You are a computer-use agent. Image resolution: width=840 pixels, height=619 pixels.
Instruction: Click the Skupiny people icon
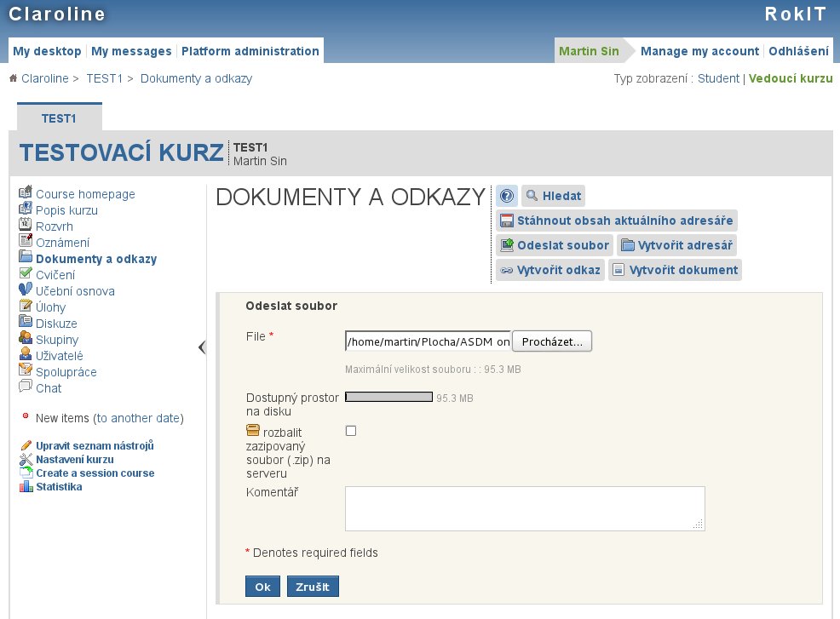(x=26, y=337)
